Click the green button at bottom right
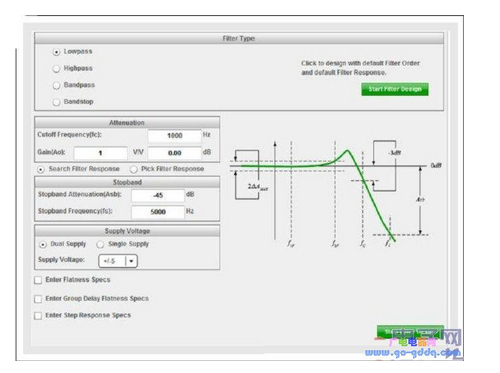 (x=410, y=332)
